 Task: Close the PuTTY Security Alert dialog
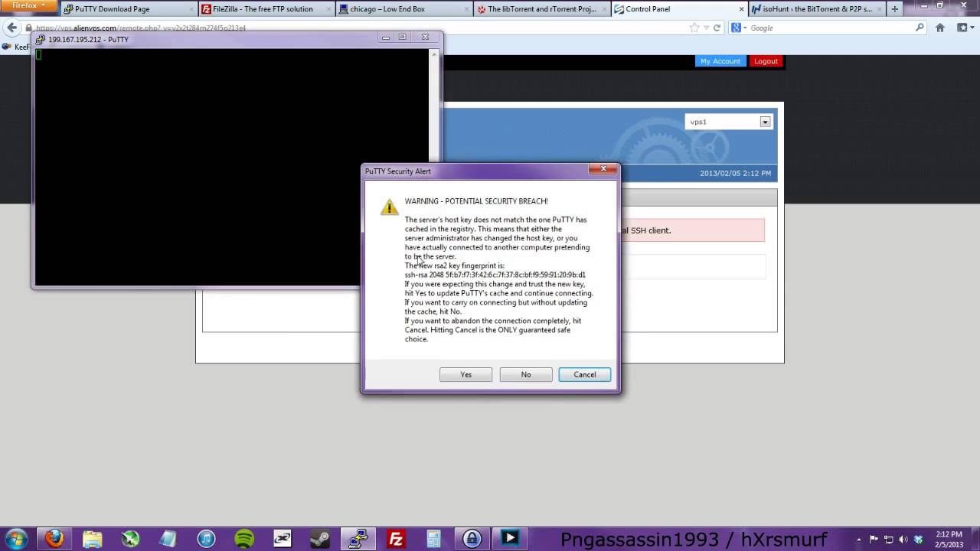click(603, 169)
